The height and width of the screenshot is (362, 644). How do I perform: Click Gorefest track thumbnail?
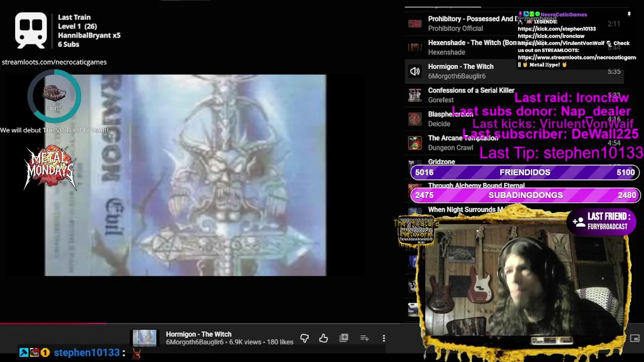click(x=415, y=95)
